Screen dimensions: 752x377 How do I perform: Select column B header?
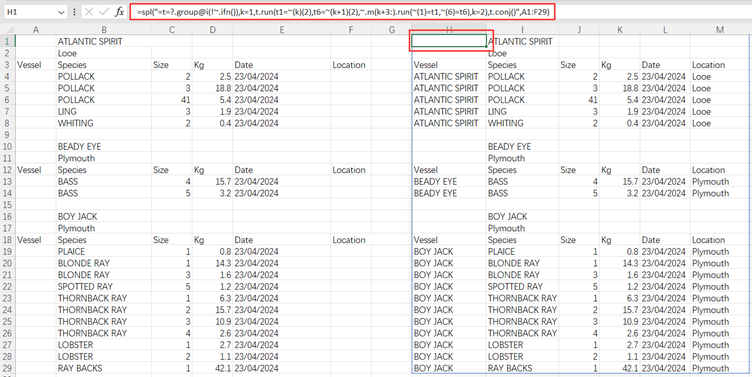104,30
